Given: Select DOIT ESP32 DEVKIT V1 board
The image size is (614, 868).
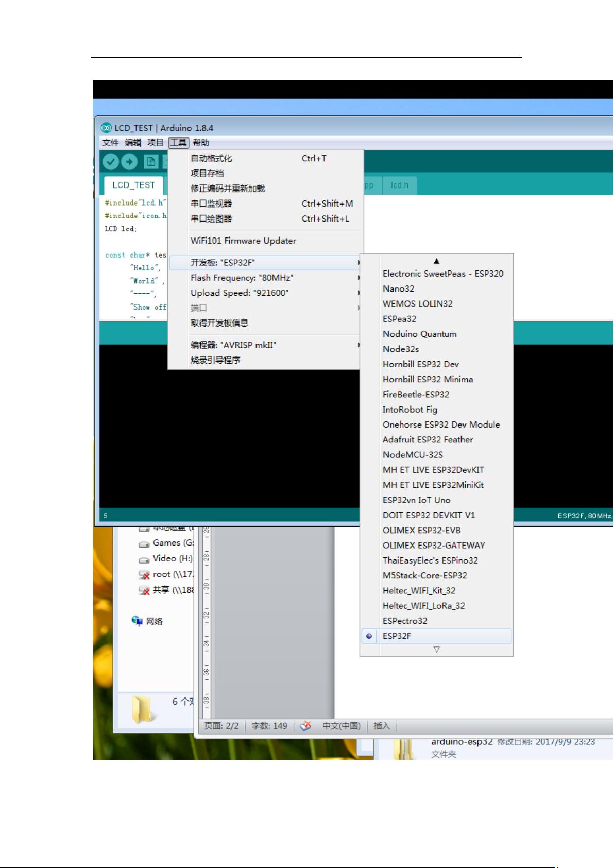Looking at the screenshot, I should click(x=429, y=515).
